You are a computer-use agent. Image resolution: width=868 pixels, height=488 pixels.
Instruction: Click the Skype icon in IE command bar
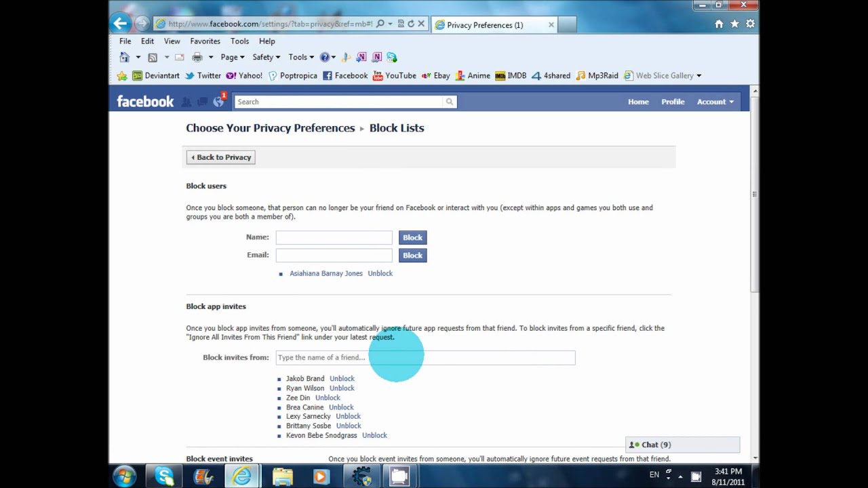pyautogui.click(x=392, y=57)
